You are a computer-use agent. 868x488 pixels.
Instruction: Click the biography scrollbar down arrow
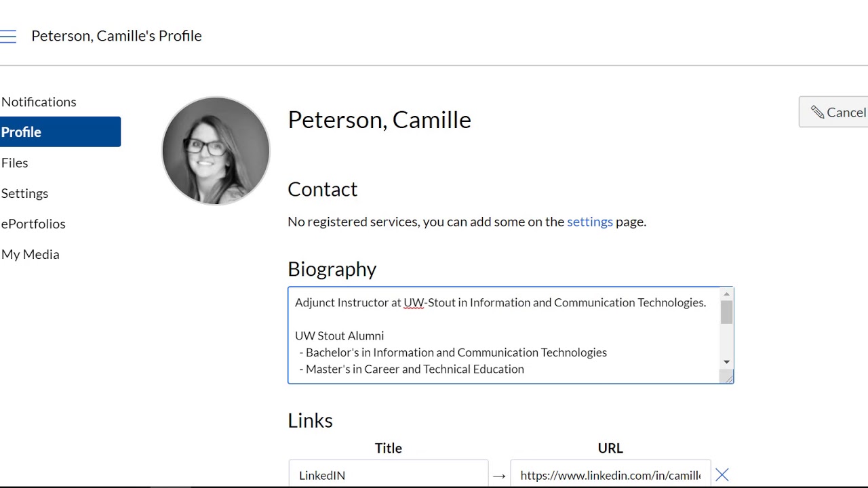tap(726, 362)
